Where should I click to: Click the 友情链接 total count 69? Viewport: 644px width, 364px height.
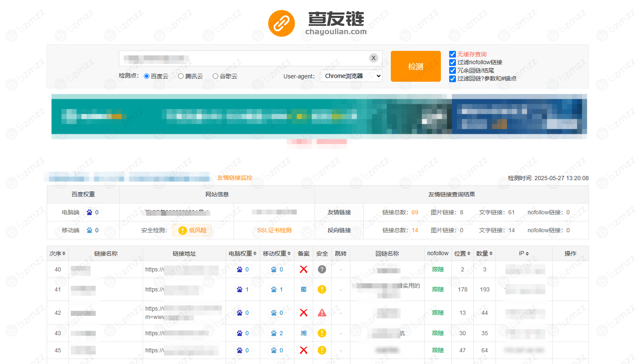(415, 212)
